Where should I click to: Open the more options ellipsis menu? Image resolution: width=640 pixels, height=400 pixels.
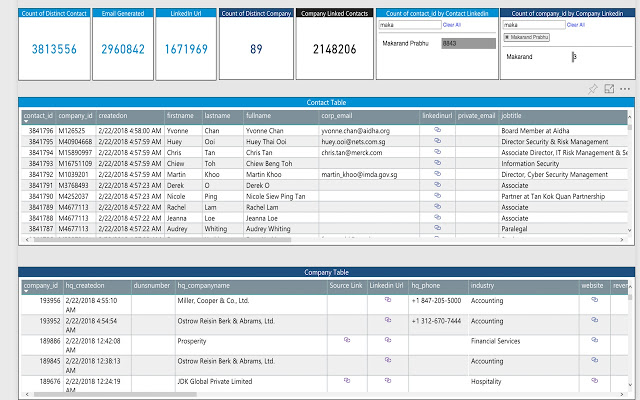[625, 90]
